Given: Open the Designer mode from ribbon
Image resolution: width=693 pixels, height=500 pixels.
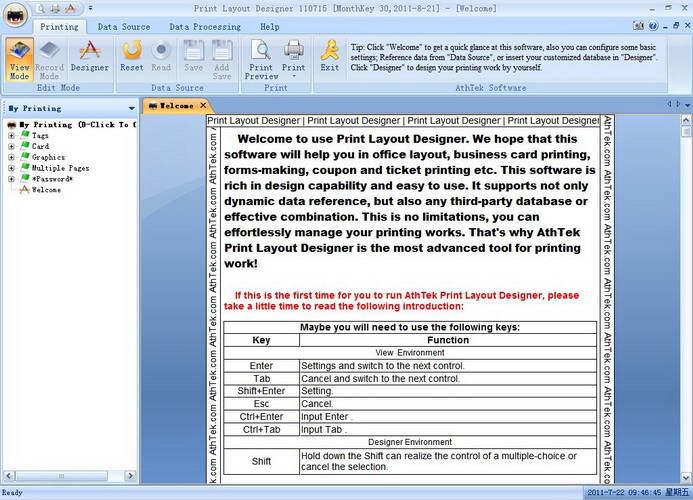Looking at the screenshot, I should (90, 56).
